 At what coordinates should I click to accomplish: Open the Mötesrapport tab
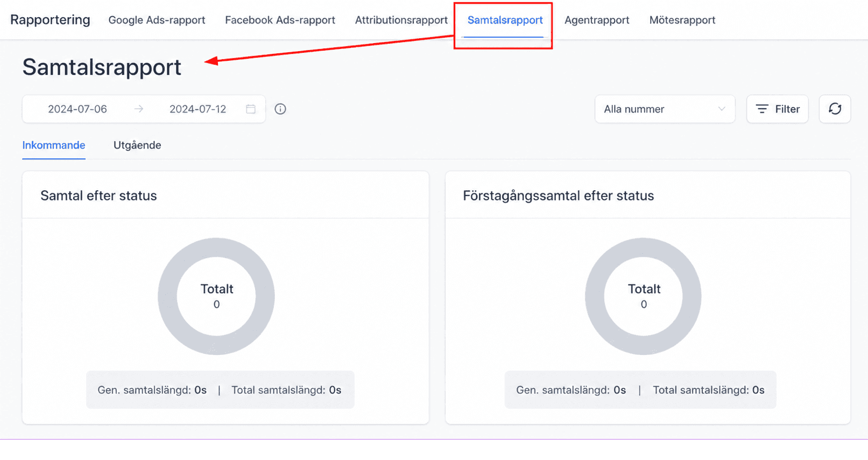tap(682, 20)
